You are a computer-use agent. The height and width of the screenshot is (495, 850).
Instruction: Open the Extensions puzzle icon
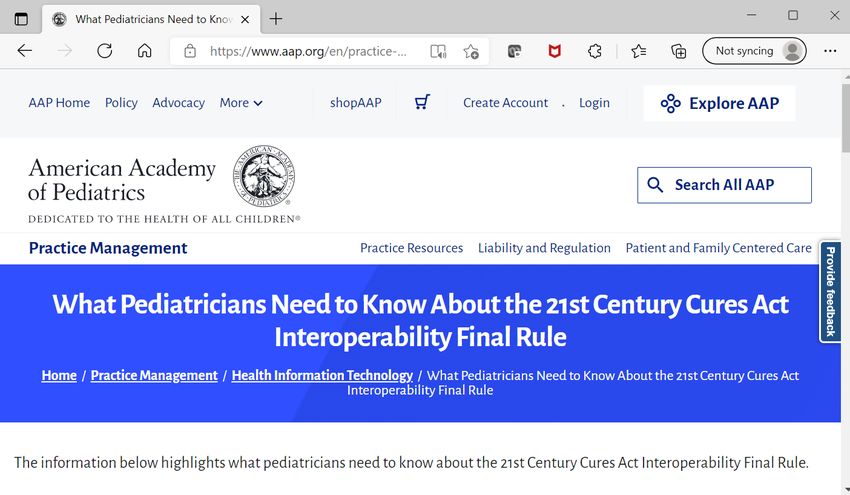pyautogui.click(x=595, y=52)
